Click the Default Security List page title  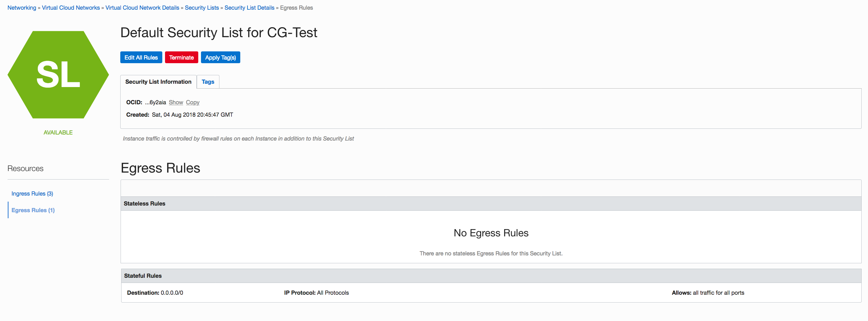(x=219, y=33)
